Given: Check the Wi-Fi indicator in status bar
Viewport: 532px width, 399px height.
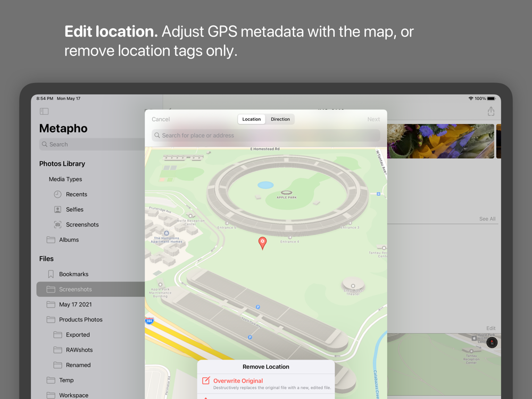Looking at the screenshot, I should tap(471, 99).
